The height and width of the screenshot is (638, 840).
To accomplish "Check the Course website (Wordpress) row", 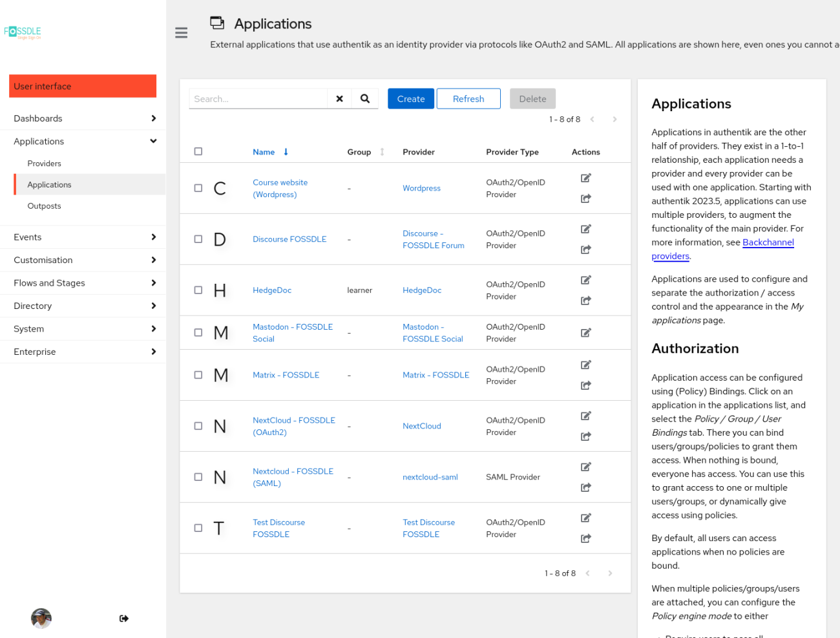I will click(x=198, y=188).
